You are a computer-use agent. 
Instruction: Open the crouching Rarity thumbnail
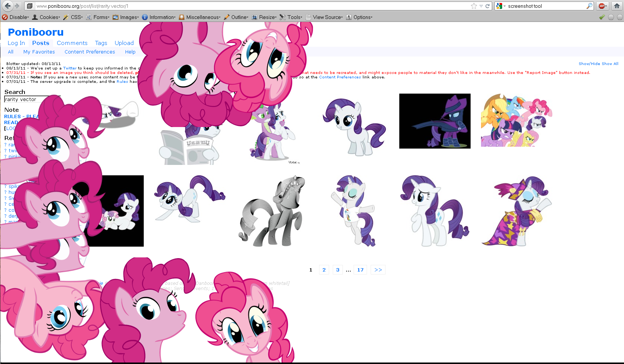pos(190,199)
